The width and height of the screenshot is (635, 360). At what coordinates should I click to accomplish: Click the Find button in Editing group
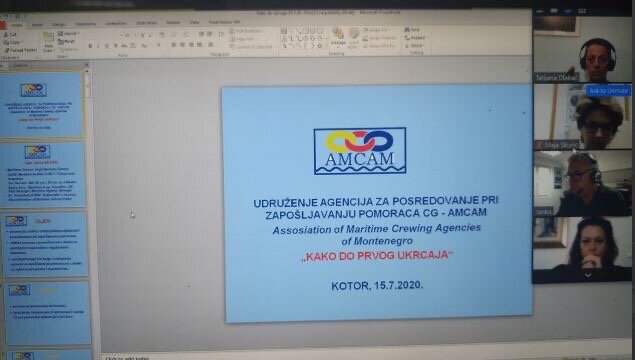point(412,30)
